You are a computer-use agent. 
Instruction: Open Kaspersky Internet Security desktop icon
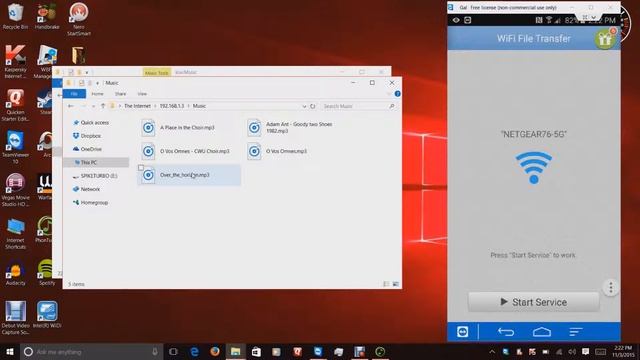[x=15, y=62]
